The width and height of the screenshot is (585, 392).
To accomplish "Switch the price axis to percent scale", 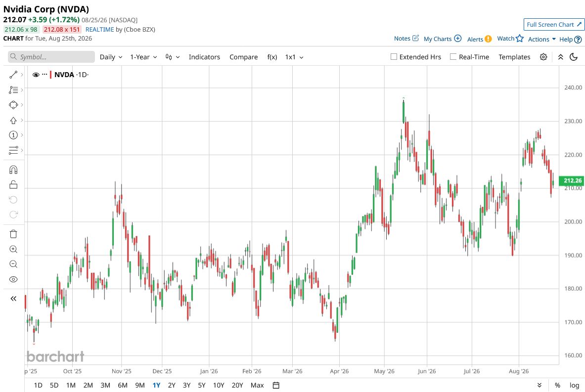I will coord(557,385).
